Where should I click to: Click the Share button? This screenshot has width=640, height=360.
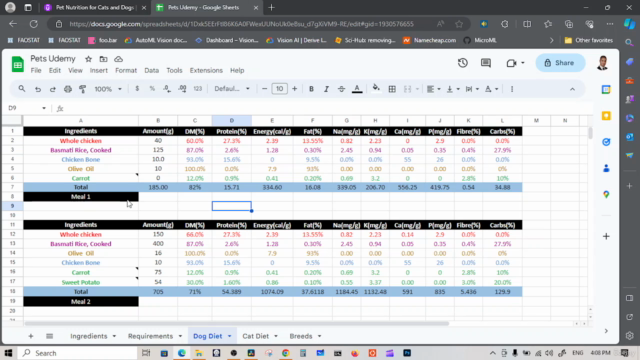(560, 63)
